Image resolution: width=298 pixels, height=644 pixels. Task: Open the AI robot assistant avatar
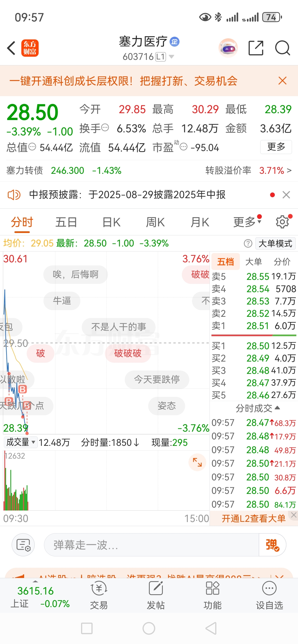228,48
